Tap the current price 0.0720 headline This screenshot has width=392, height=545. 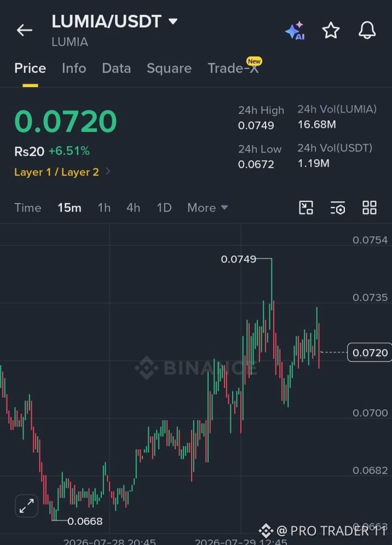66,121
